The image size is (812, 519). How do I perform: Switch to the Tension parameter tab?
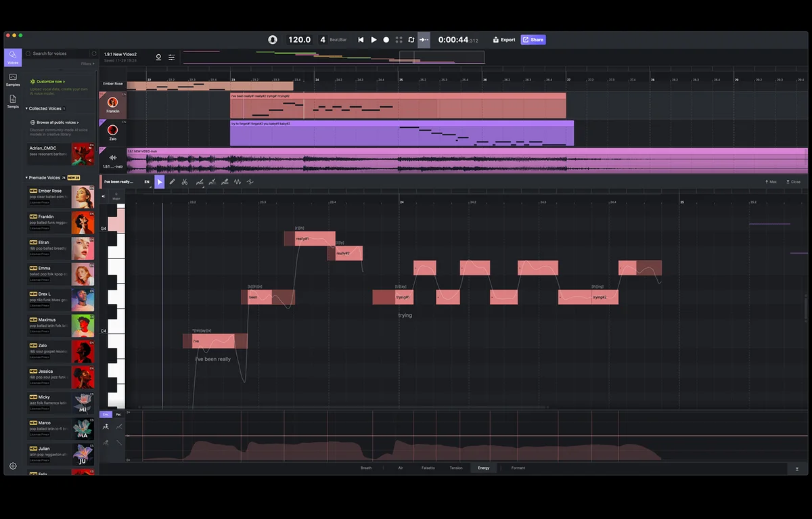tap(456, 468)
